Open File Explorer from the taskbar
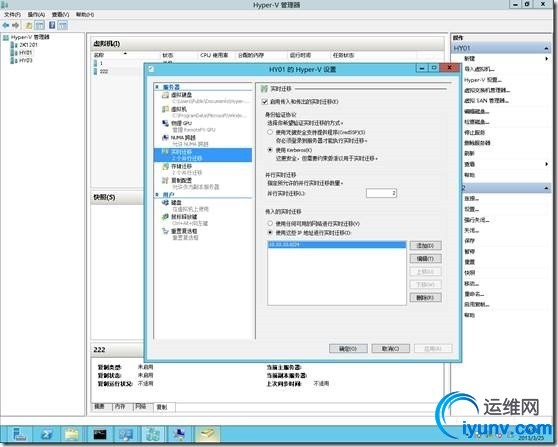This screenshot has width=558, height=447. coord(72,434)
